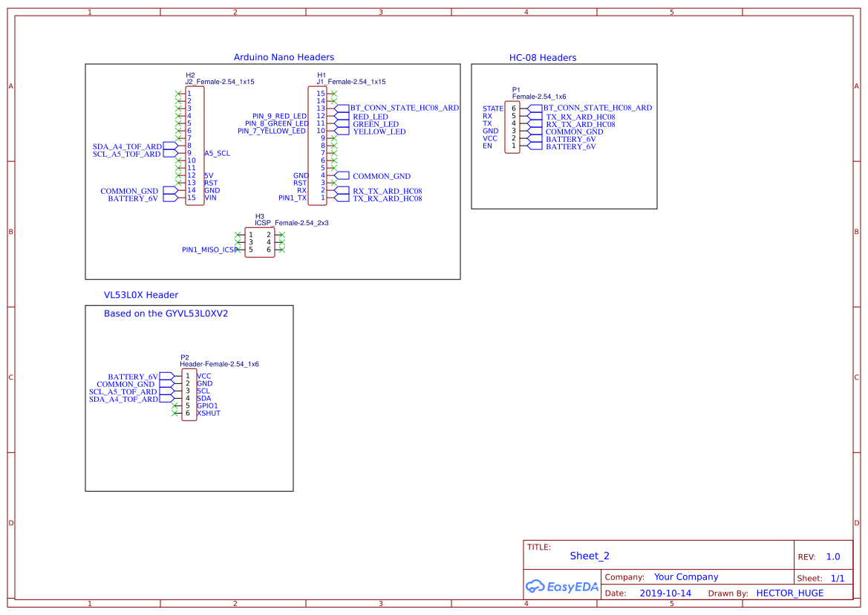The width and height of the screenshot is (868, 615).
Task: Select the ICSP_Female-2.54_2x3 header symbol H3
Action: (x=260, y=241)
